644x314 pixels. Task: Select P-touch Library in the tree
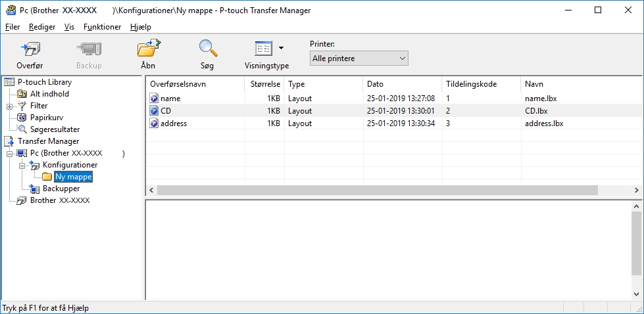pos(44,82)
